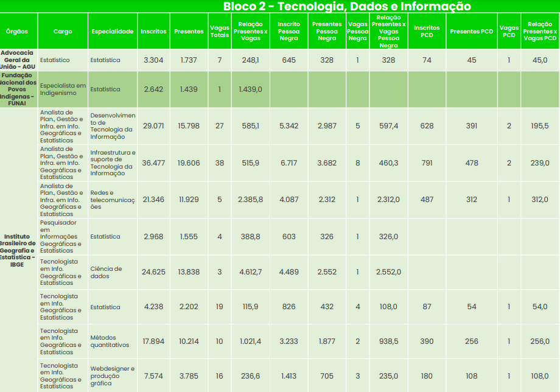Select the 'Ciência de dados' specialty cell
This screenshot has width=560, height=392.
coord(113,272)
